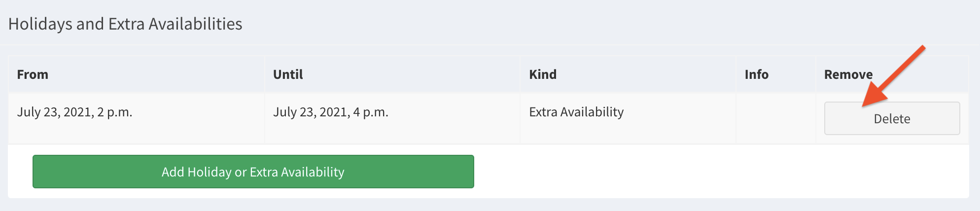Click the Until column header

pyautogui.click(x=288, y=74)
